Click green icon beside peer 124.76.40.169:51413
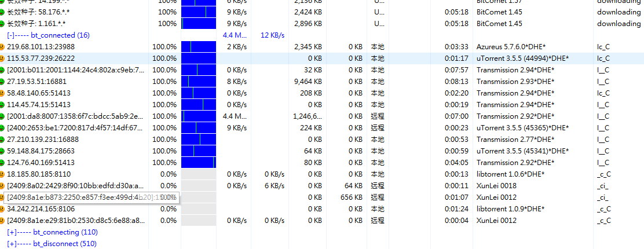The image size is (644, 249). point(2,163)
